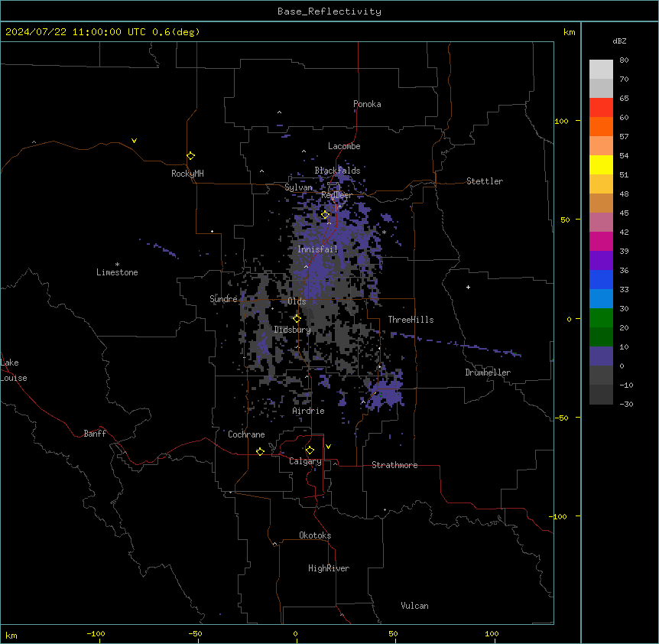Image resolution: width=659 pixels, height=644 pixels.
Task: Click the Okotoks city label
Action: [x=315, y=535]
